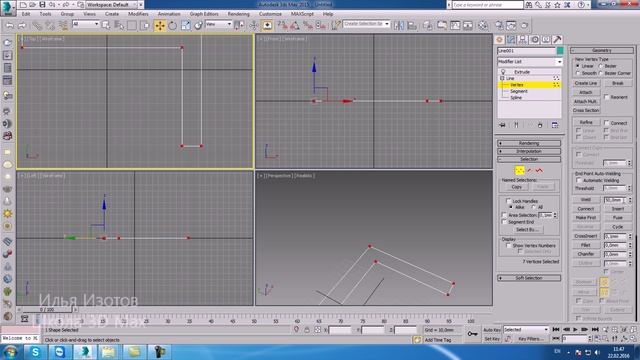Click the Play Animation button

tap(575, 329)
